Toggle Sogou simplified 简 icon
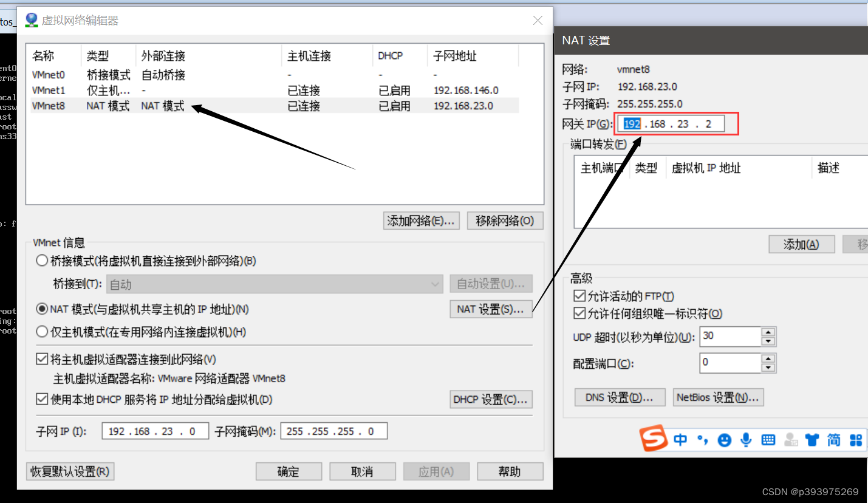This screenshot has width=868, height=503. tap(834, 440)
